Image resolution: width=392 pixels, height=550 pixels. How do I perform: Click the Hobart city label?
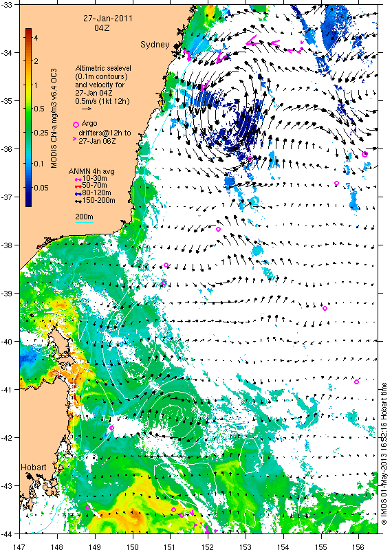[34, 467]
